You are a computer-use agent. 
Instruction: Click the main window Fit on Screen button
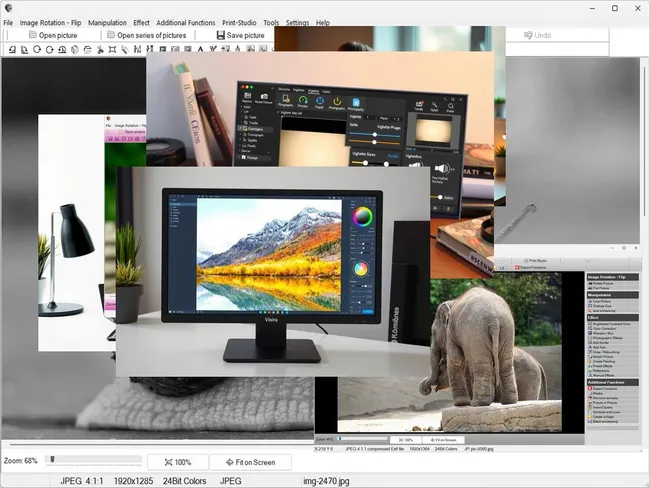(250, 462)
